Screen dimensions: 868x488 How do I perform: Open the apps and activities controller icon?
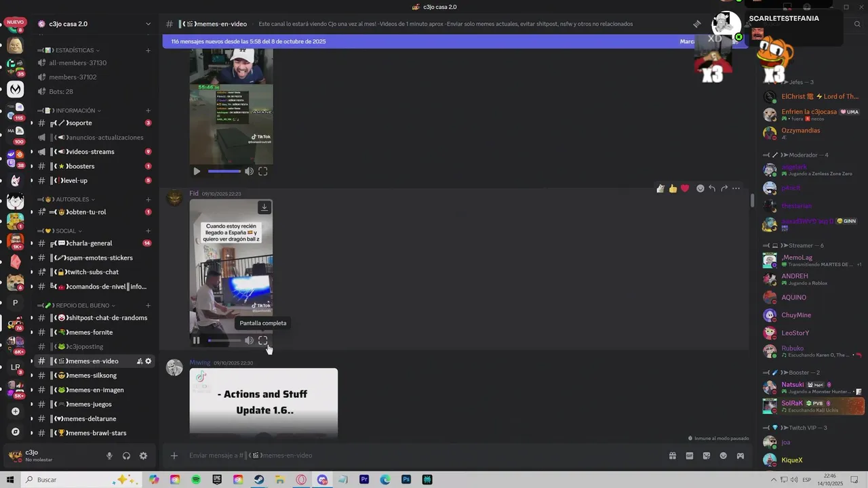(741, 455)
